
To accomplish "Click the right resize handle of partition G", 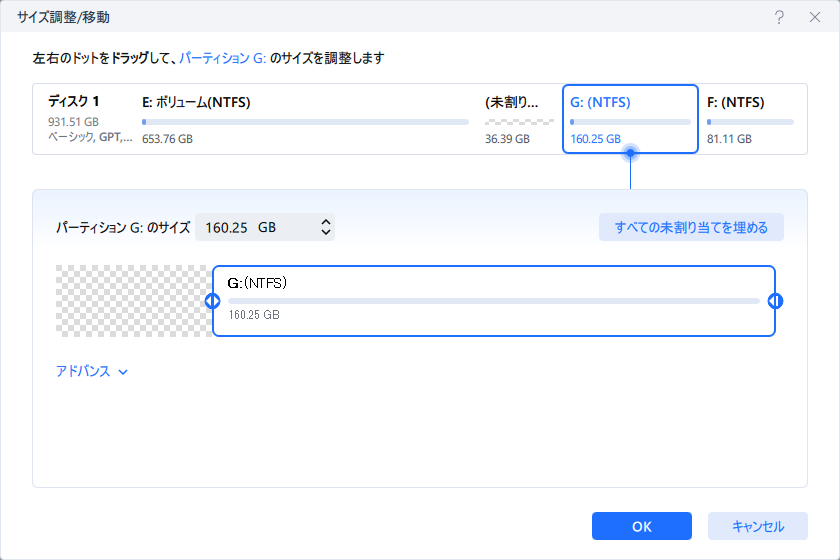I will (x=775, y=301).
